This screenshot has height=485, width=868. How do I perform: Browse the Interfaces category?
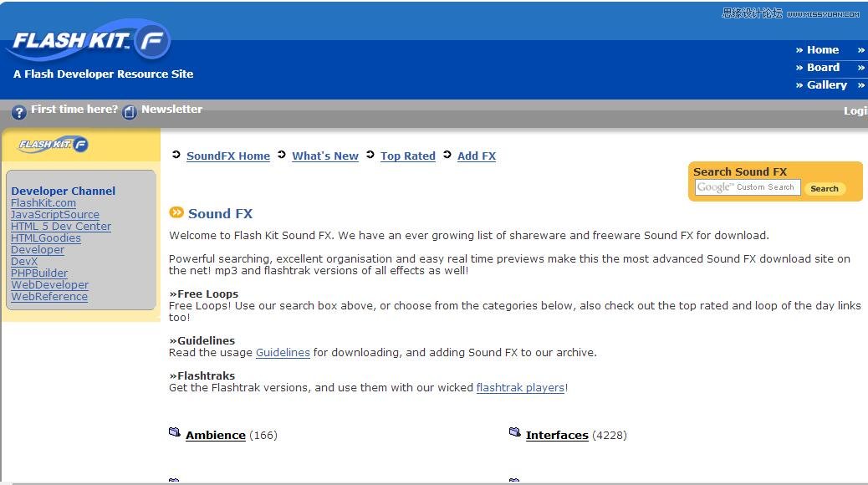pyautogui.click(x=557, y=435)
